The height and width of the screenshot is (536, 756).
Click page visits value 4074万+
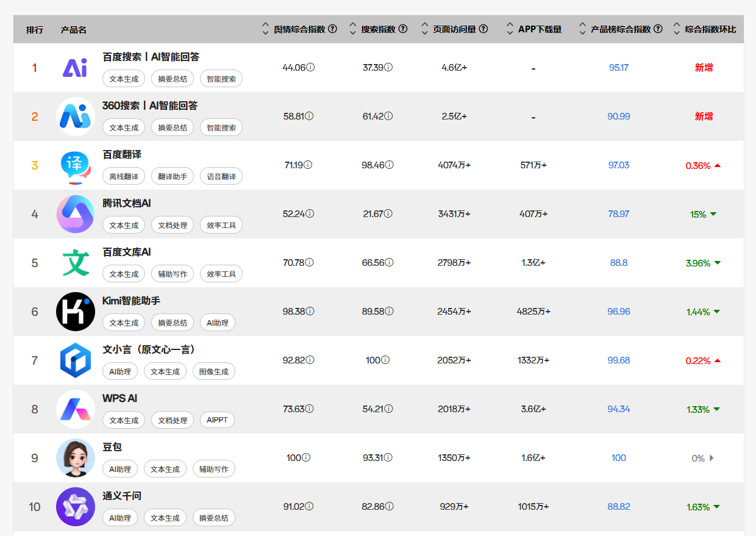(454, 165)
